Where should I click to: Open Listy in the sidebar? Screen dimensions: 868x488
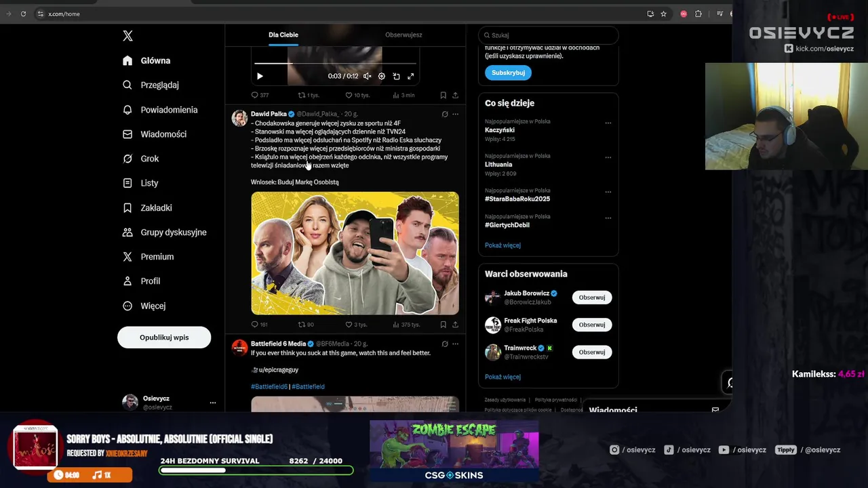click(x=140, y=183)
